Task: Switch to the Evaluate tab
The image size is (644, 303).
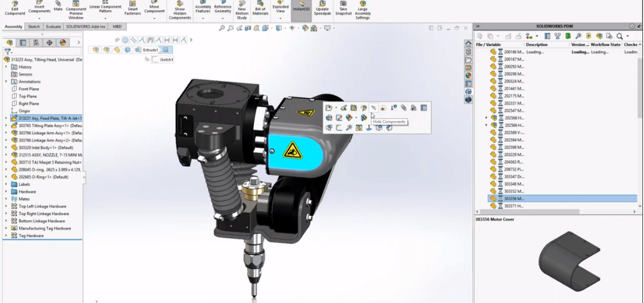Action: (53, 26)
